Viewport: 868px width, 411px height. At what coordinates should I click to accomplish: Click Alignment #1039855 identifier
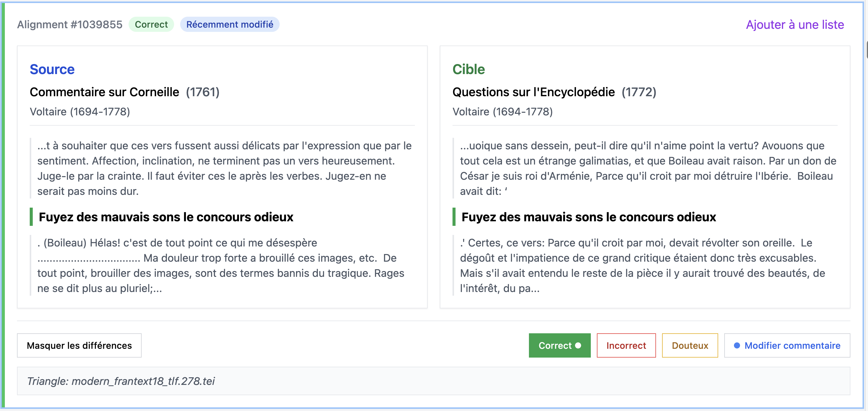(70, 25)
